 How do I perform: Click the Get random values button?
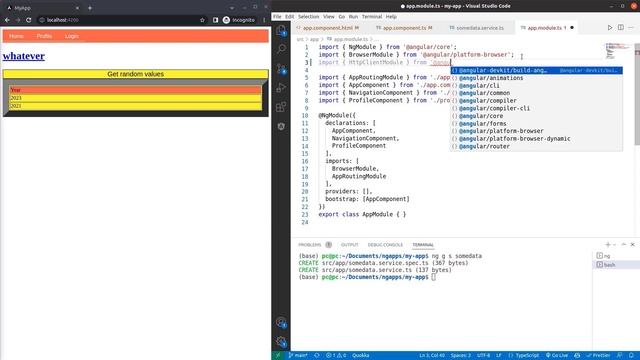point(136,74)
